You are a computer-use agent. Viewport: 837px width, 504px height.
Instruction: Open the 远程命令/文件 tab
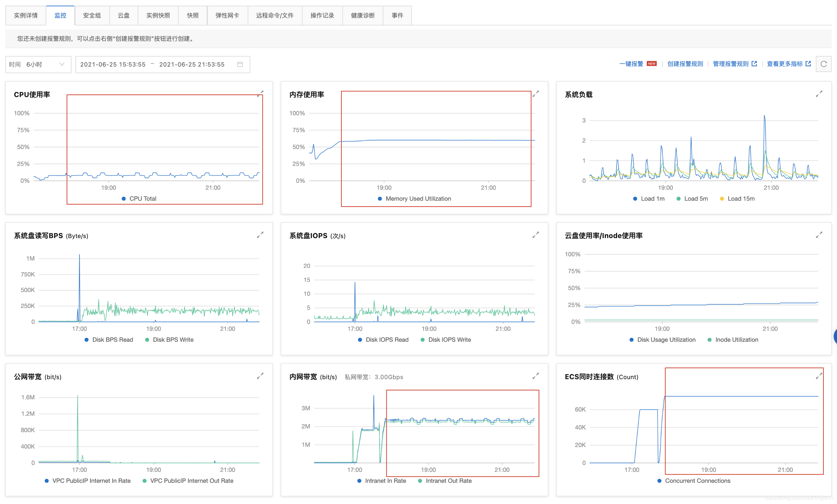[275, 15]
